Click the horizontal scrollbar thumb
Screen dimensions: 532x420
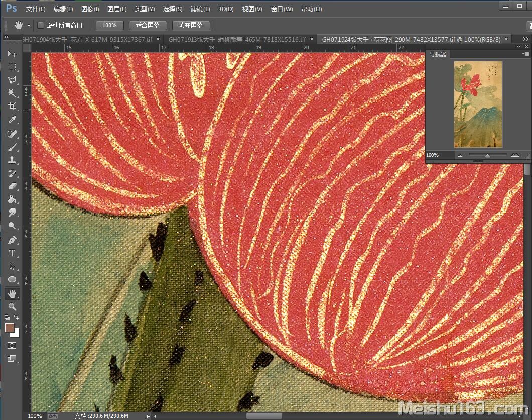264,416
